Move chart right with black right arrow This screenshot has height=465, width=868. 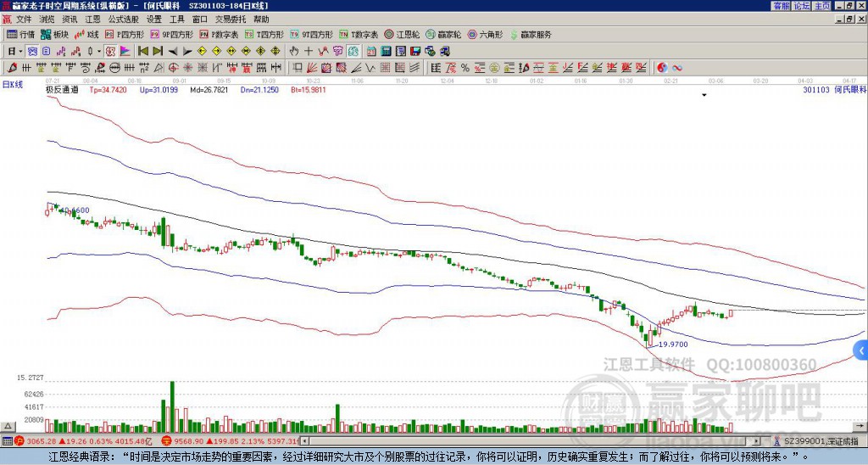(x=187, y=52)
